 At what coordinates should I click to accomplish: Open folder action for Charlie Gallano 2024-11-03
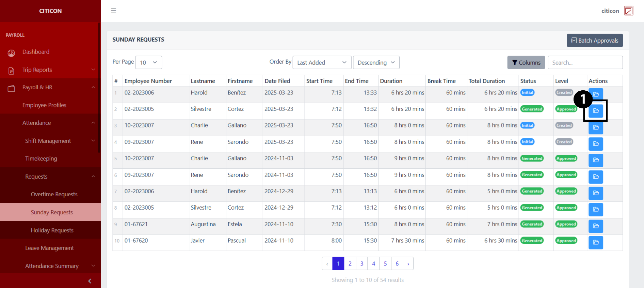click(x=596, y=160)
